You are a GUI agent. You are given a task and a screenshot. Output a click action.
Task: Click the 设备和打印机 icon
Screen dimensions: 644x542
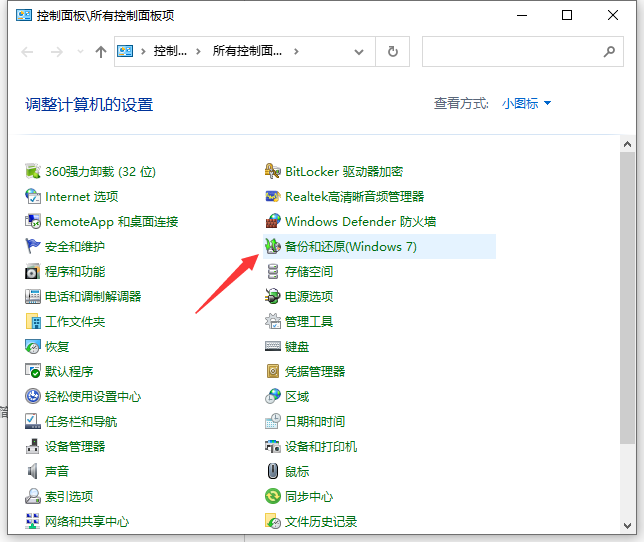click(273, 447)
